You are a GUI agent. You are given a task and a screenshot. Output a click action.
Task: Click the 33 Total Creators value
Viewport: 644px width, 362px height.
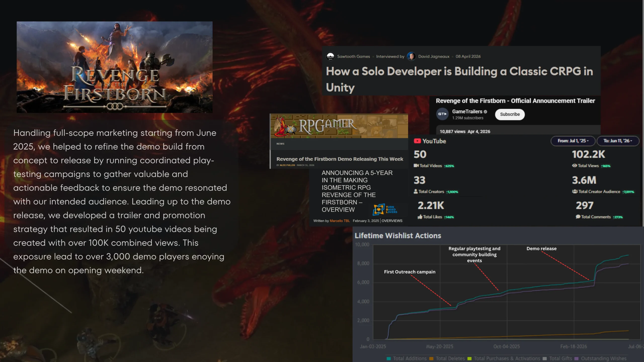(x=420, y=180)
